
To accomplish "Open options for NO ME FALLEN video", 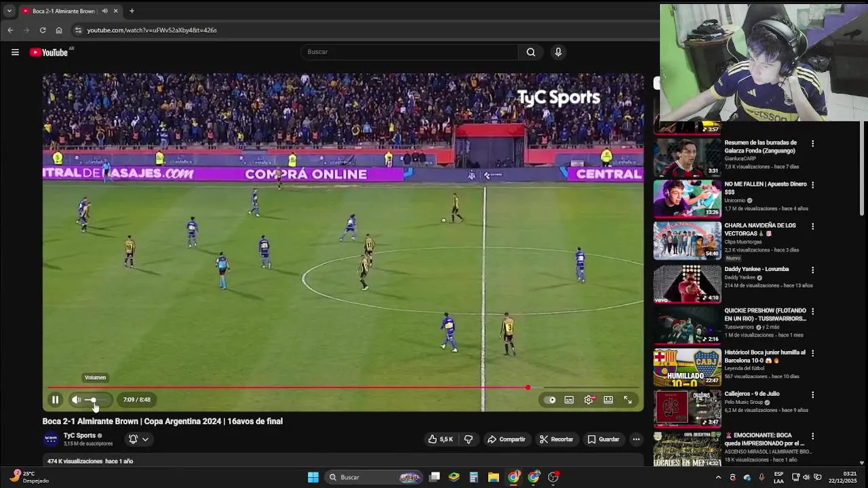I will coord(812,184).
